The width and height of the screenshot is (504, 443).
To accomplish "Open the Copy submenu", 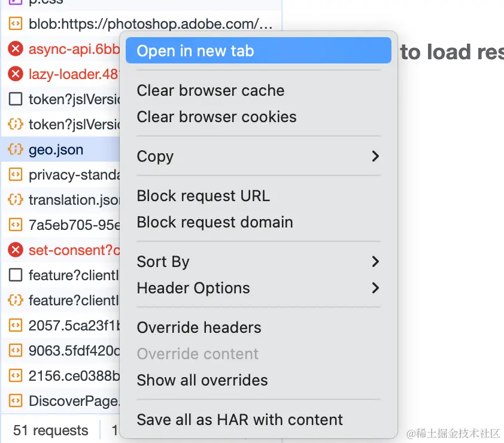I will [x=259, y=156].
